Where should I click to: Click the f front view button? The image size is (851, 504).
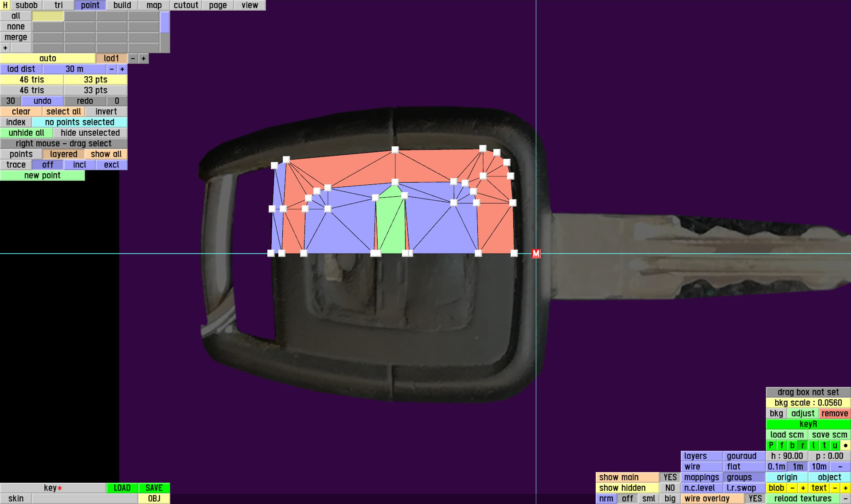coord(781,445)
